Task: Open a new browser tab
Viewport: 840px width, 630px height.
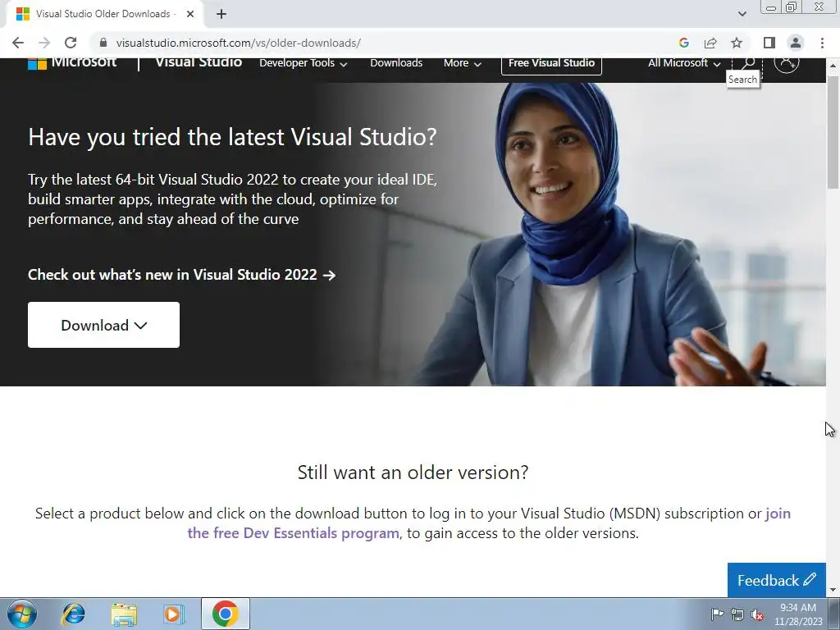Action: pyautogui.click(x=221, y=14)
